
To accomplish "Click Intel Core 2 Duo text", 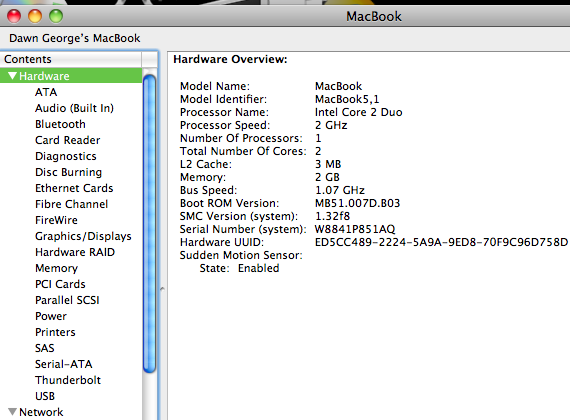I will 358,112.
